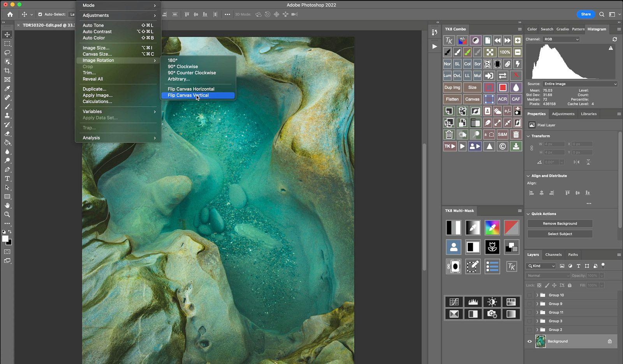Click the TK8 ACR button
Viewport: 623px width, 364px height.
502,99
